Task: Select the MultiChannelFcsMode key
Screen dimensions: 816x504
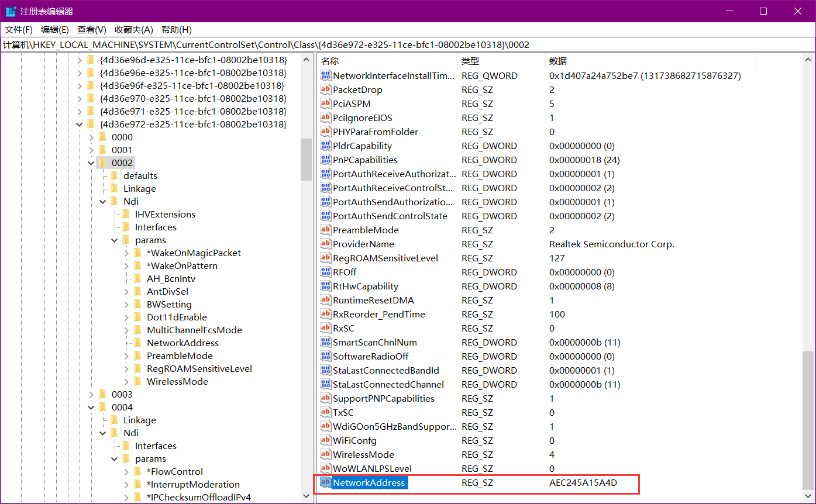Action: [x=194, y=330]
